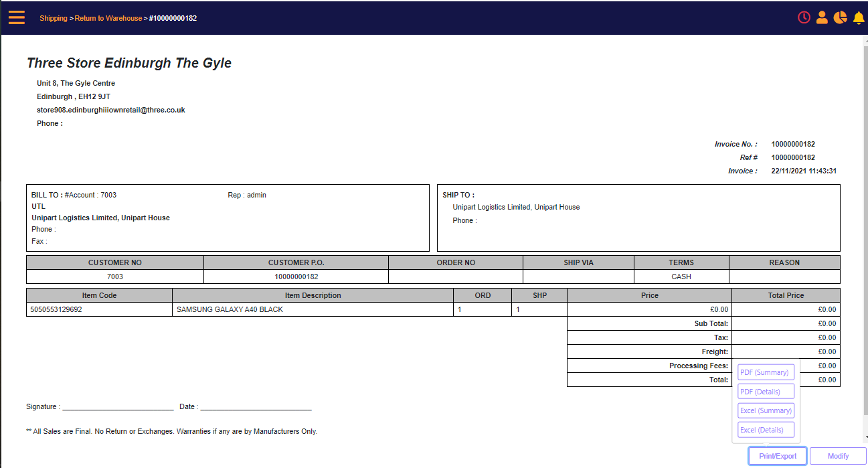868x468 pixels.
Task: Open the hamburger navigation menu
Action: tap(17, 17)
